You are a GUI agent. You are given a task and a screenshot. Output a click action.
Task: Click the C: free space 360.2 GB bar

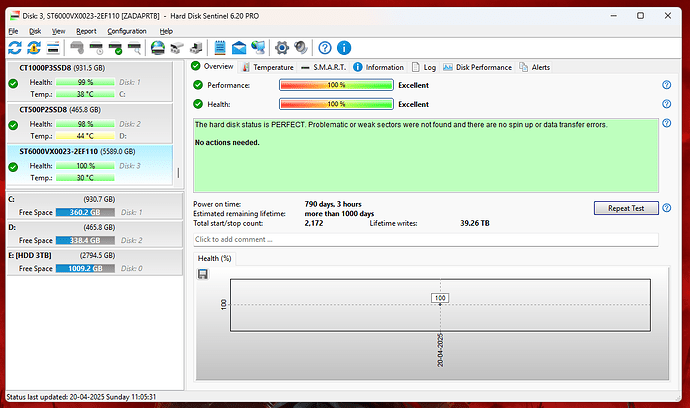[x=85, y=212]
